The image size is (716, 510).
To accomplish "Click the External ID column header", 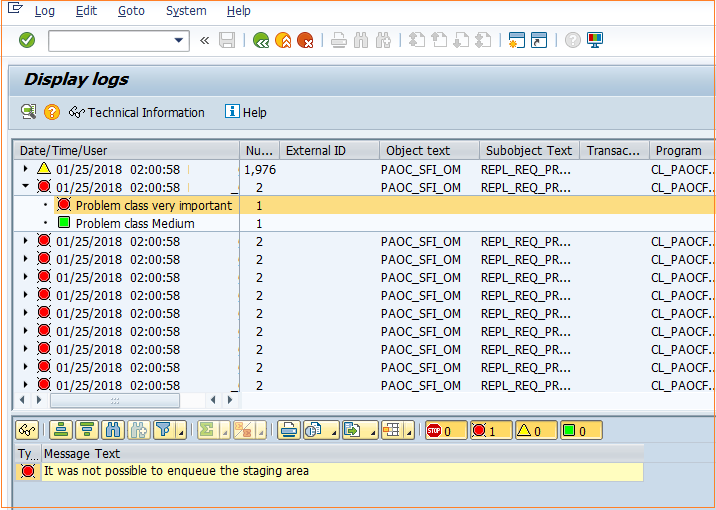I will pos(329,151).
